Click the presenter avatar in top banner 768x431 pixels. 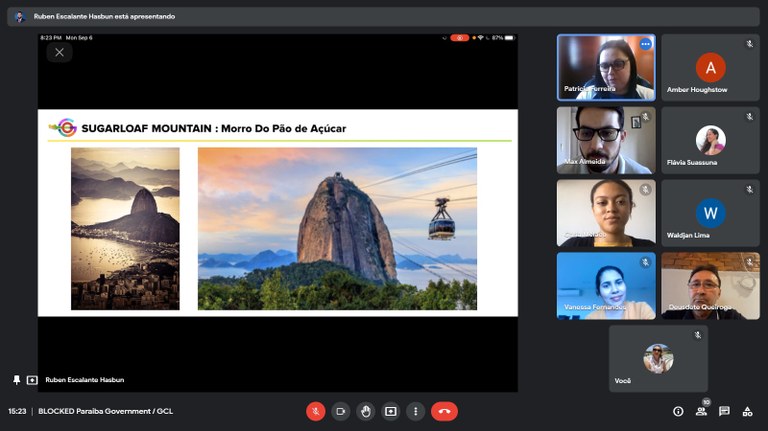click(19, 17)
